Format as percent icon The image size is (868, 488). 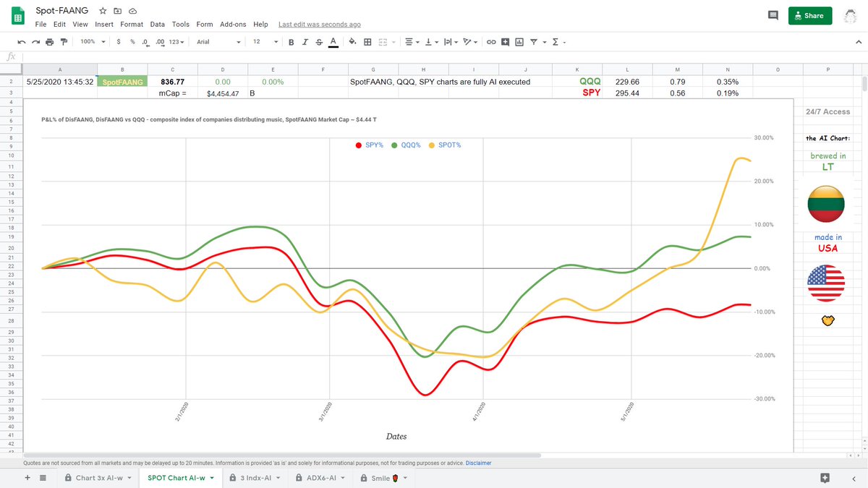click(132, 42)
